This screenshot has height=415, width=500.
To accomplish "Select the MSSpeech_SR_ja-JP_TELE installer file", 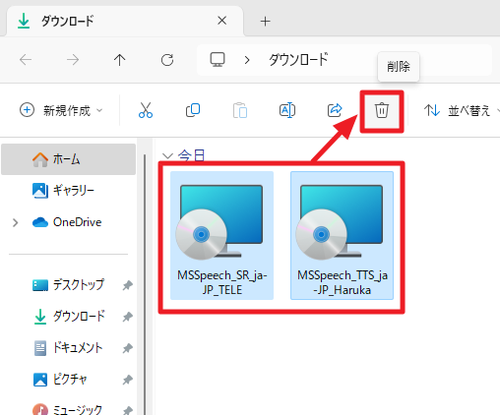I will tap(222, 235).
